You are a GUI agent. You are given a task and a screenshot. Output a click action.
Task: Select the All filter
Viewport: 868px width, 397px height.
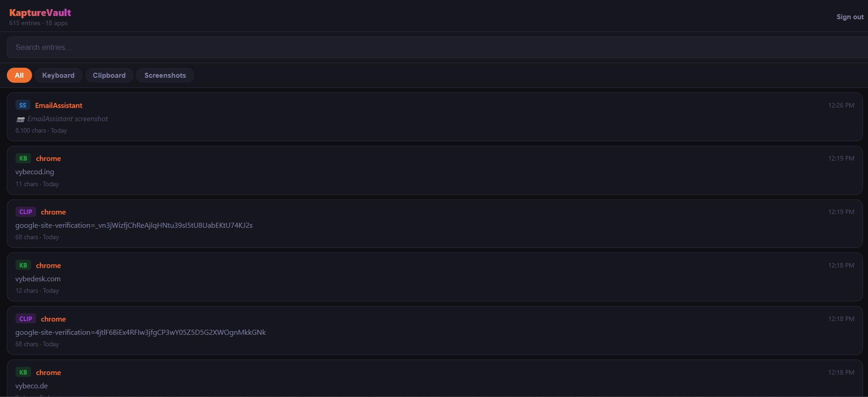19,75
